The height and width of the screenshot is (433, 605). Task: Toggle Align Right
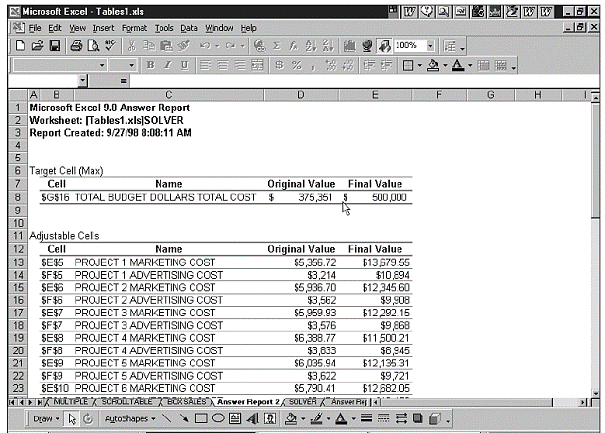pos(240,65)
